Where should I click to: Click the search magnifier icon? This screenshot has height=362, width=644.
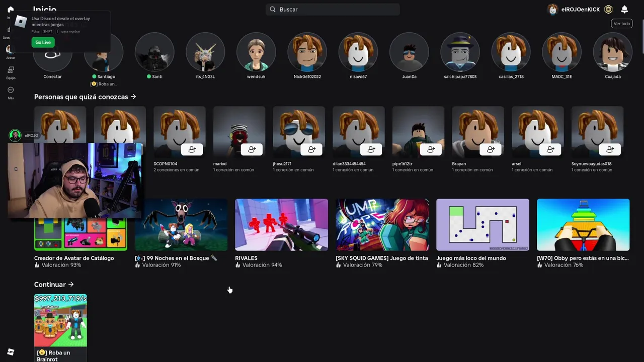(273, 10)
